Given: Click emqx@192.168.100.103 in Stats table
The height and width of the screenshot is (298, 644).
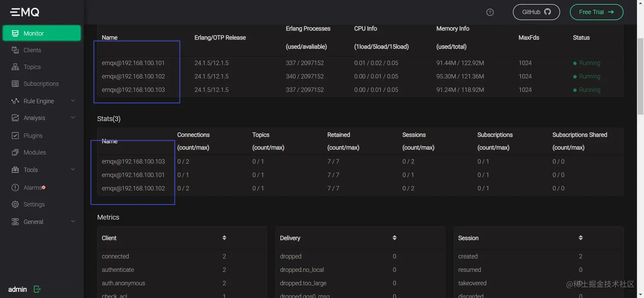Looking at the screenshot, I should (x=133, y=161).
